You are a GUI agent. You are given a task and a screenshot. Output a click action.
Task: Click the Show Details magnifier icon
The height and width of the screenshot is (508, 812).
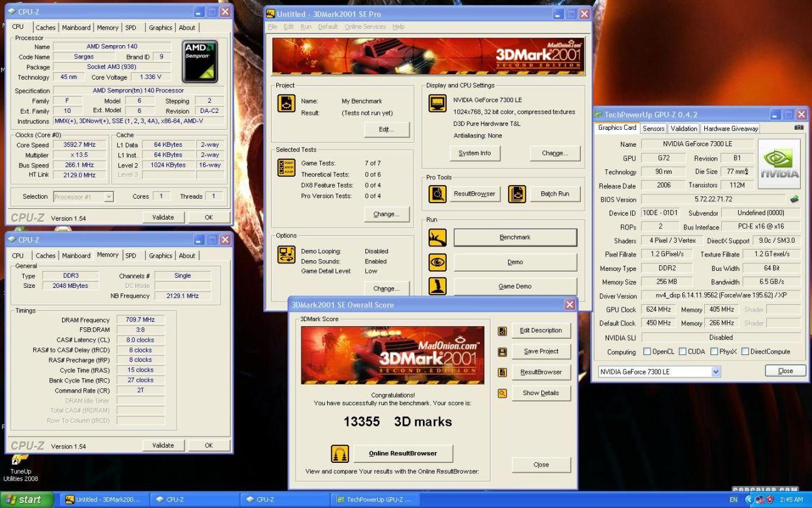502,393
